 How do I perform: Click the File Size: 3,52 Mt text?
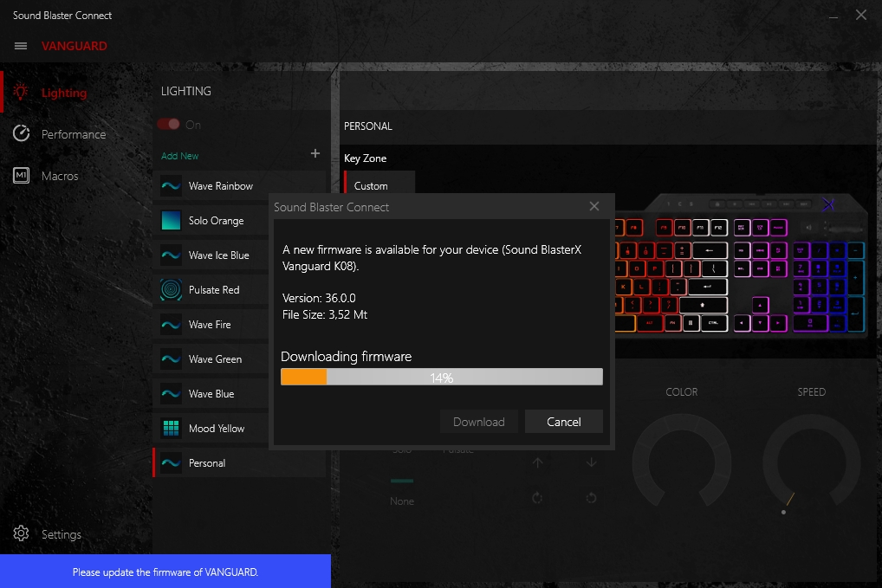[325, 315]
